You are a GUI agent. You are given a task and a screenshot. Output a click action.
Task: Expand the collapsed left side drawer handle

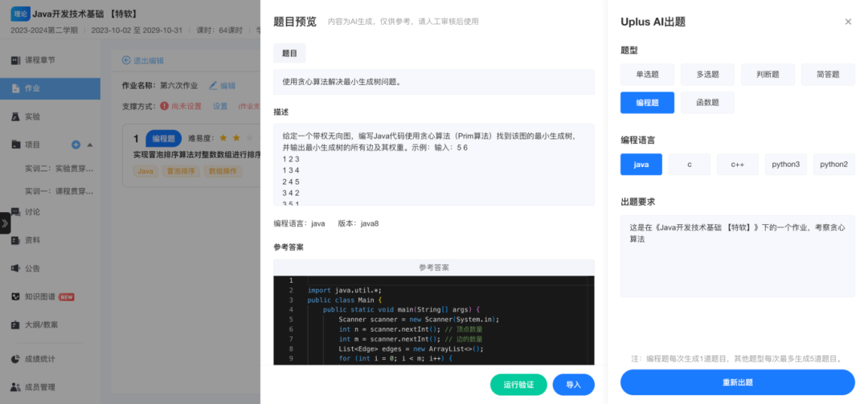pyautogui.click(x=5, y=223)
